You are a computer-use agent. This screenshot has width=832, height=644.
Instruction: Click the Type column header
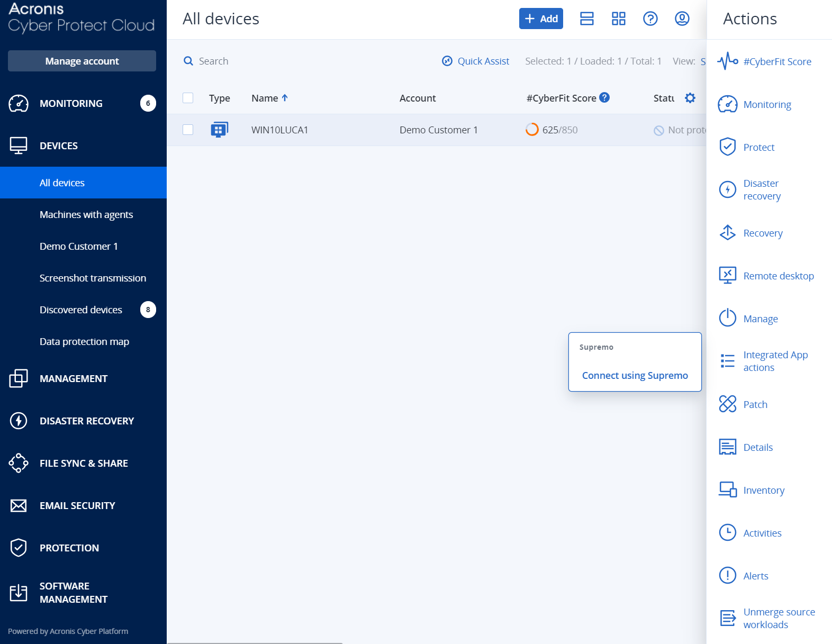coord(219,98)
